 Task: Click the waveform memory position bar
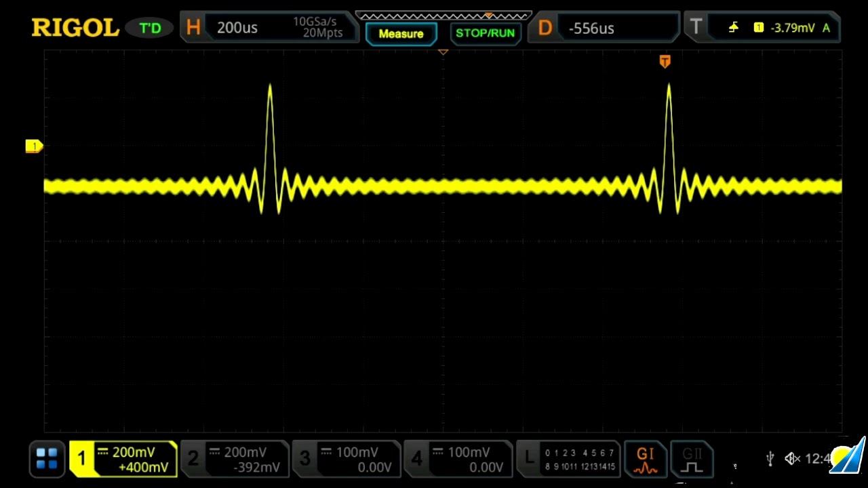tap(443, 15)
